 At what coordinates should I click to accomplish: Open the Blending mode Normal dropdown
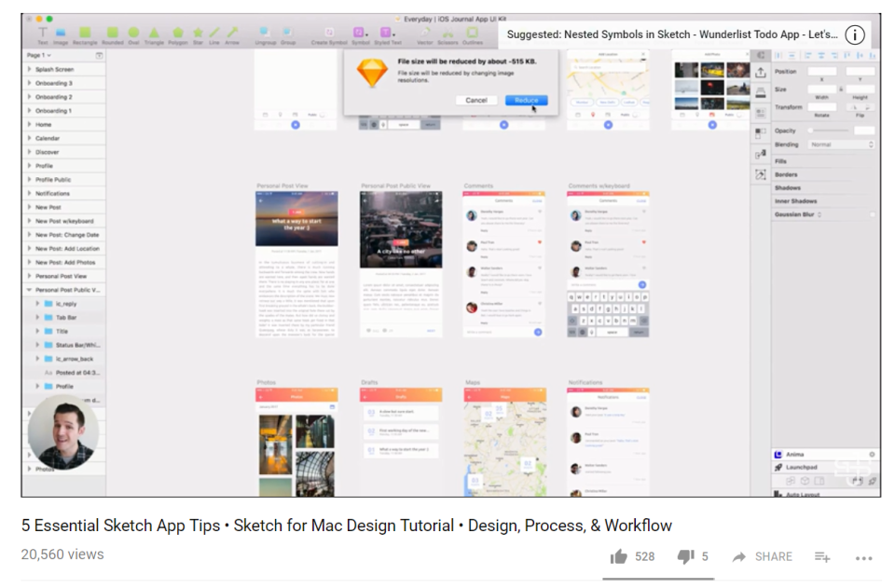(x=841, y=144)
